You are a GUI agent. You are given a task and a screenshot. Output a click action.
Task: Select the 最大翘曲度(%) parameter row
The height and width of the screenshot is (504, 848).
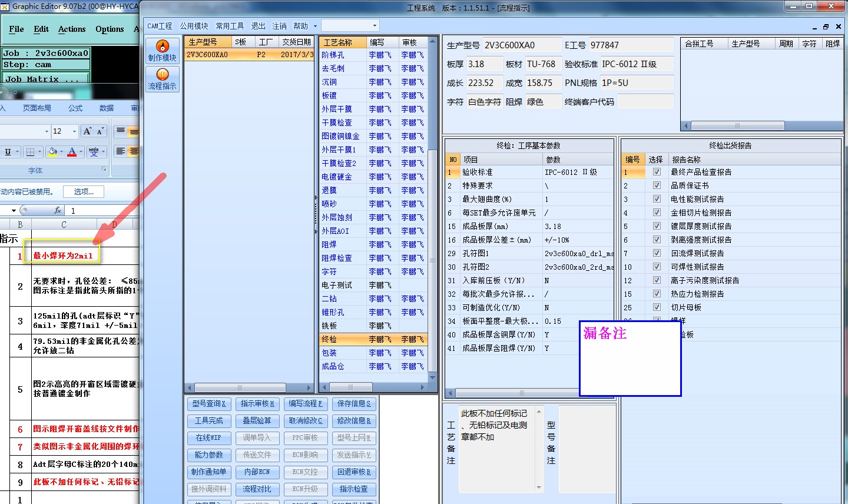[x=529, y=199]
